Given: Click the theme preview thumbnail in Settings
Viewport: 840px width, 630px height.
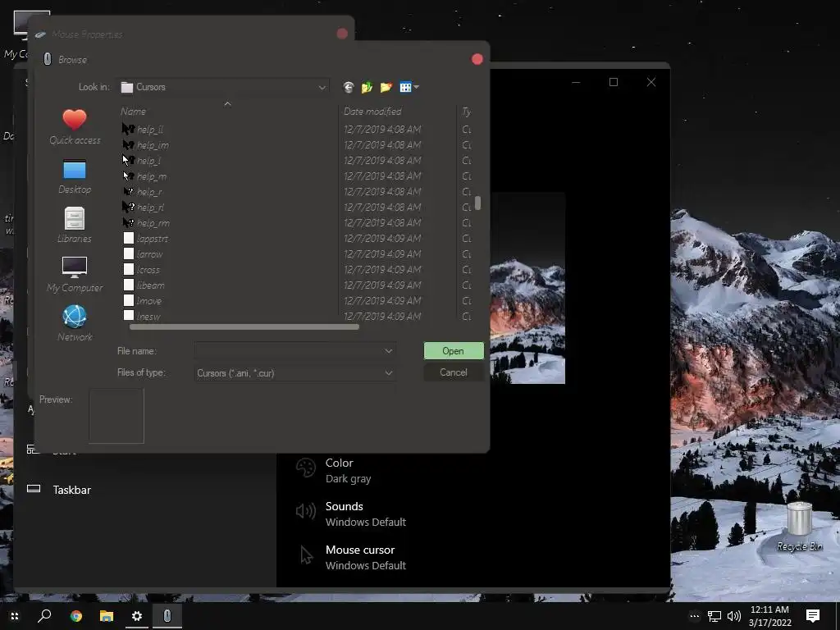Looking at the screenshot, I should [x=527, y=288].
